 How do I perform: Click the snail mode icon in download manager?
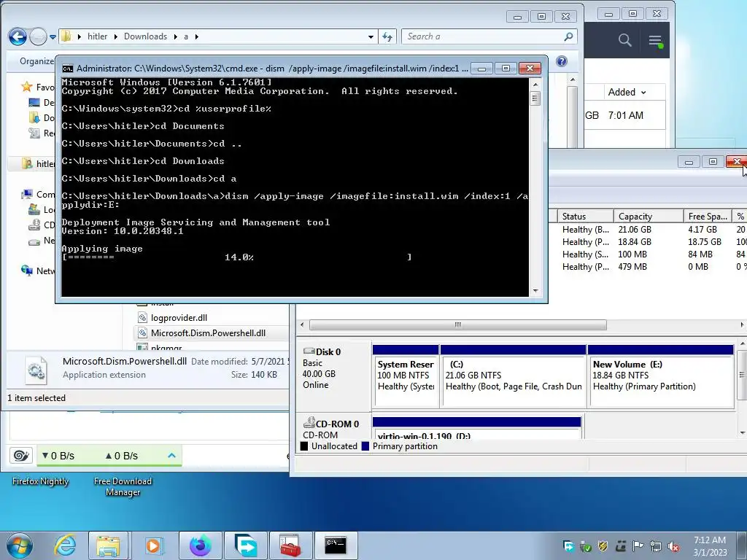coord(21,456)
